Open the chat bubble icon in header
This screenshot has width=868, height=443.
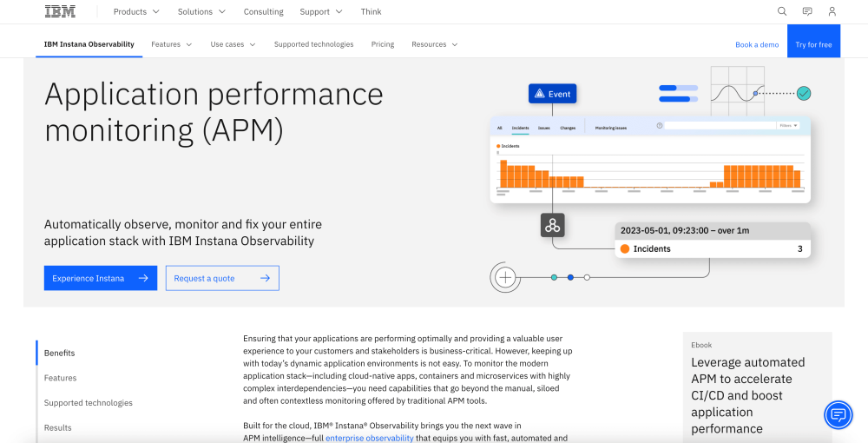807,11
